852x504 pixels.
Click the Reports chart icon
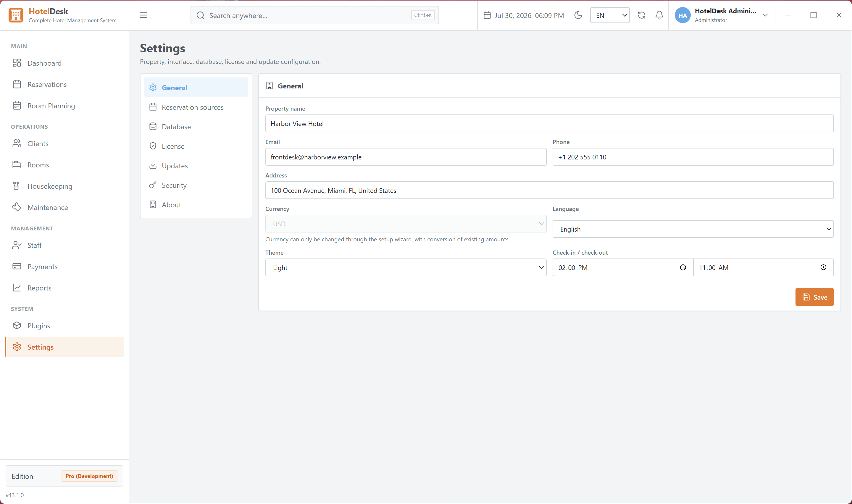pyautogui.click(x=17, y=288)
